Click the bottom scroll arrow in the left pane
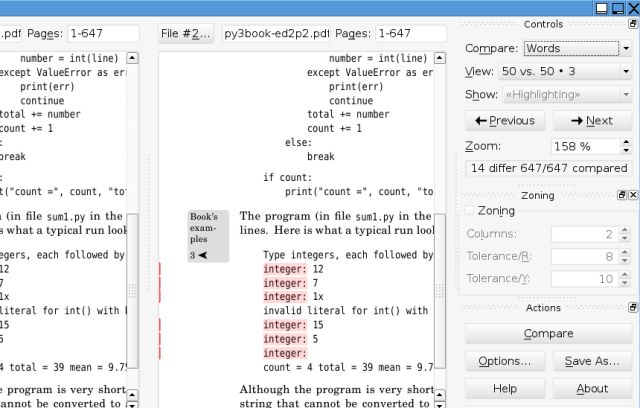This screenshot has height=408, width=640. click(132, 405)
